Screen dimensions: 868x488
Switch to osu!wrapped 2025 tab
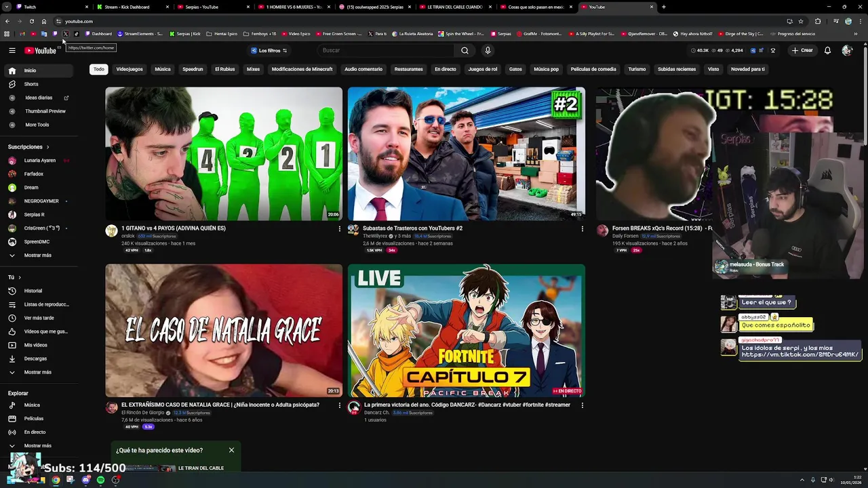click(x=375, y=7)
